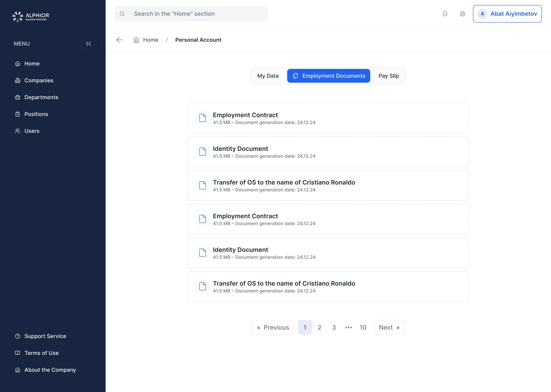Jump to page 10 in pagination
The height and width of the screenshot is (392, 551).
coord(363,327)
